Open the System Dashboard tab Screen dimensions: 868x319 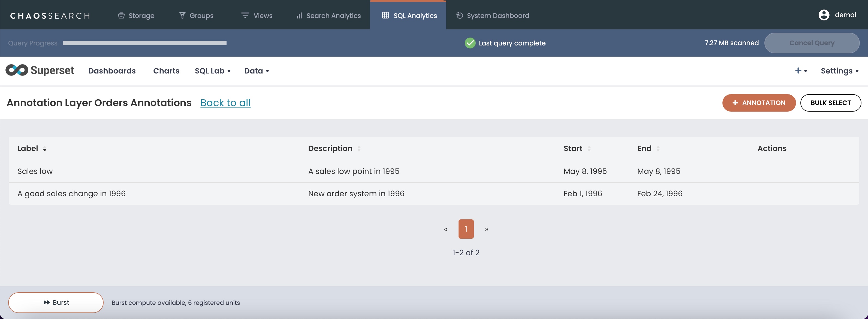(x=493, y=16)
